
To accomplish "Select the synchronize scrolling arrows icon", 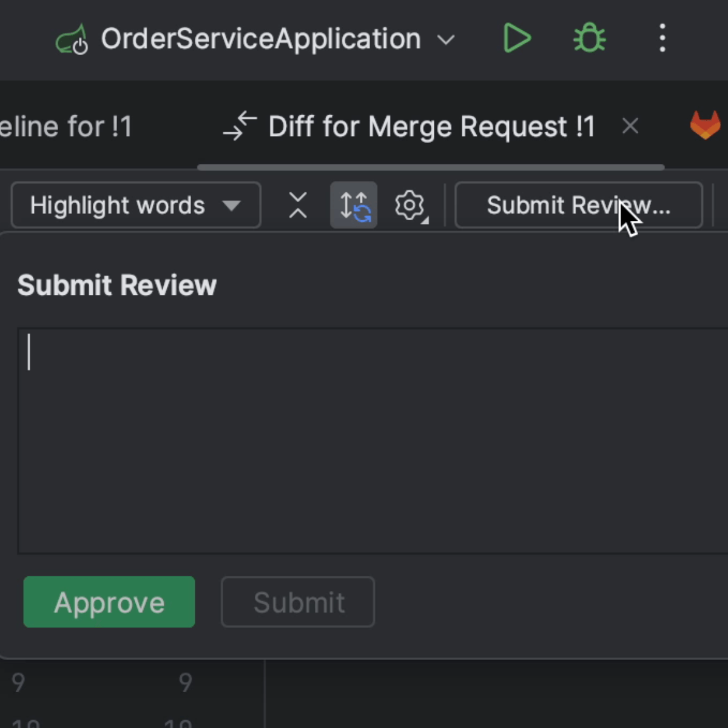I will (x=354, y=205).
